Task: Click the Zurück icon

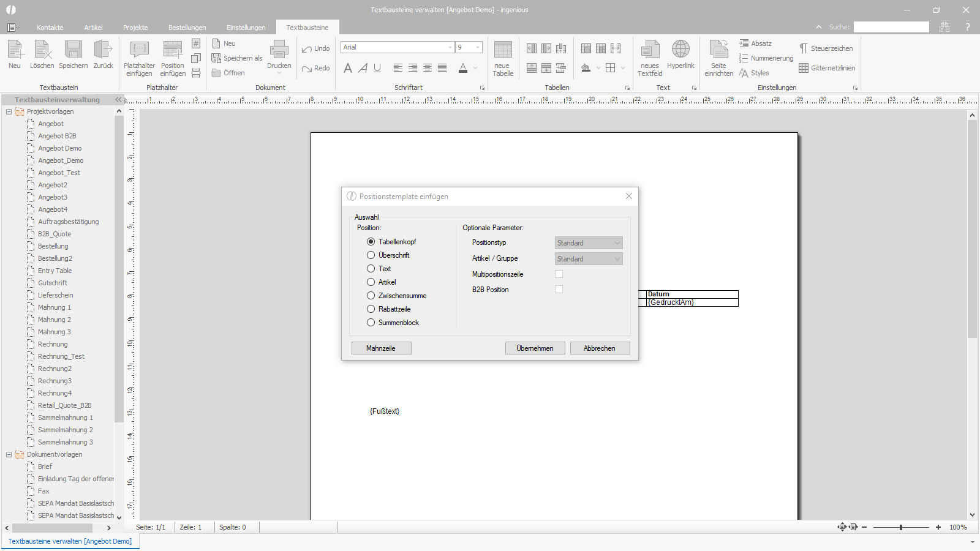Action: 103,54
